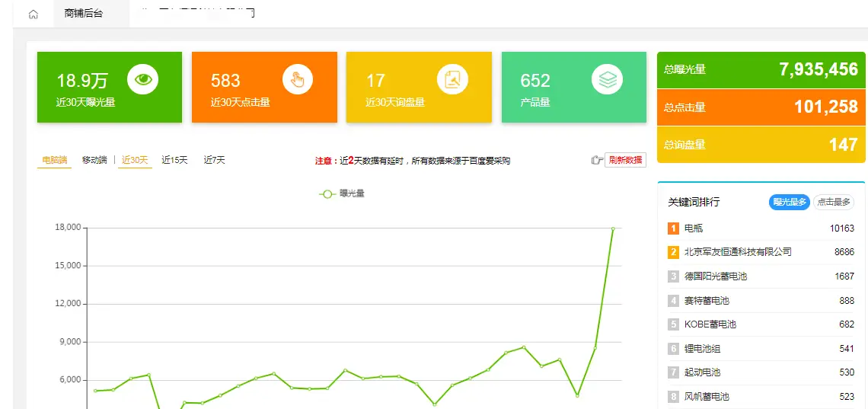Click the layers icon on 产品量 card
Screen dimensions: 868x409
point(608,79)
